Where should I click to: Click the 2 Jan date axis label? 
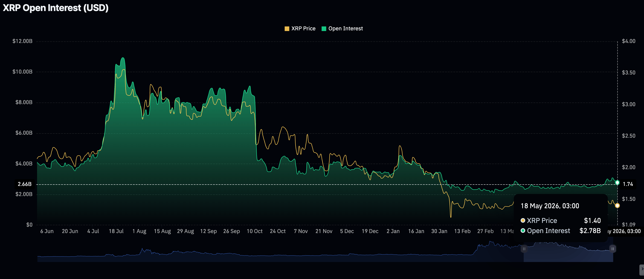coord(393,231)
